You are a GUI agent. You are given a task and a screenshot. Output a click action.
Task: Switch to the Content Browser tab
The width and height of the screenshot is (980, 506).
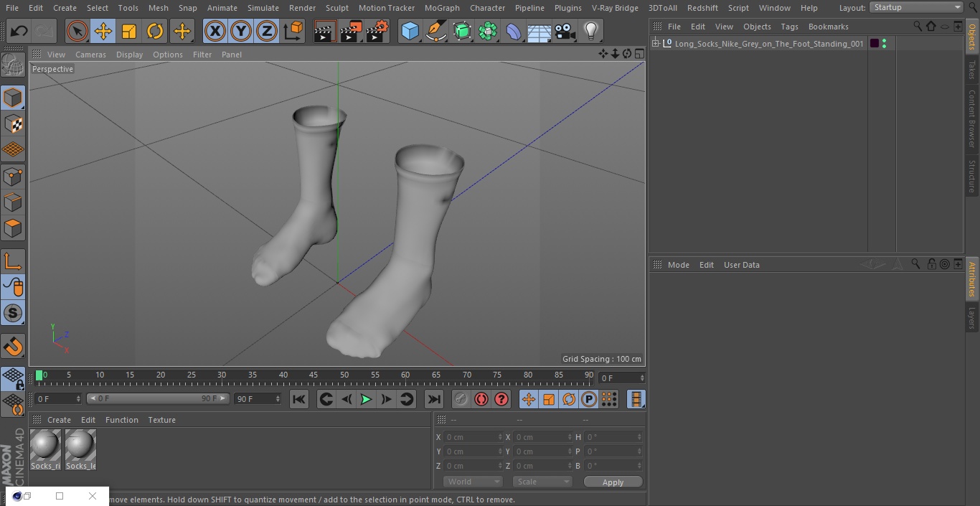tap(972, 118)
